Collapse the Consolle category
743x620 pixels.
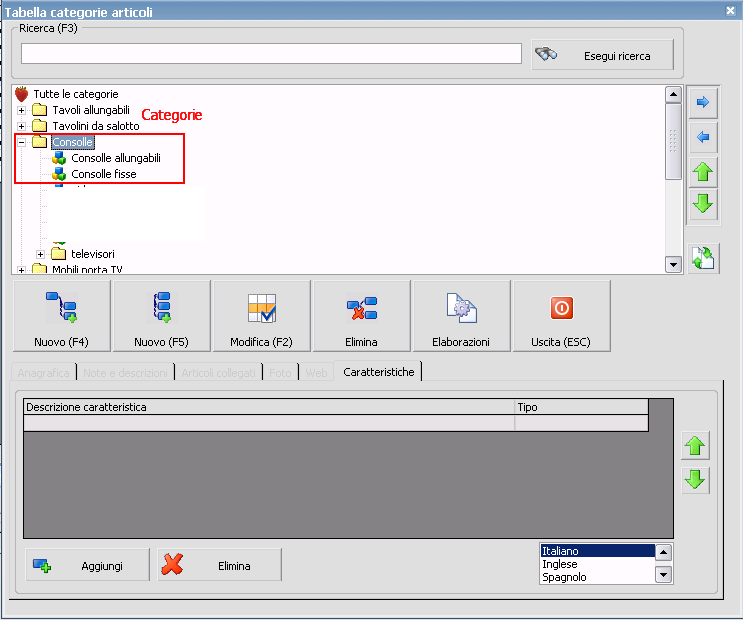click(x=21, y=142)
